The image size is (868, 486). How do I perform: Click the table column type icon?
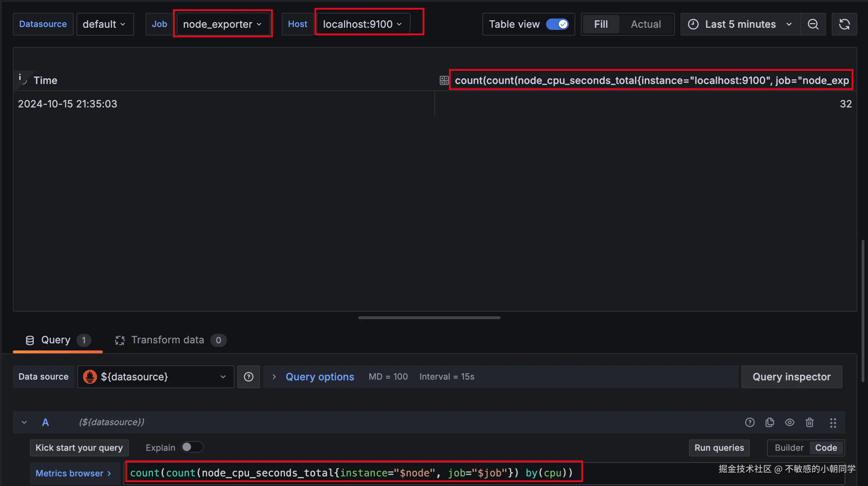click(x=444, y=80)
